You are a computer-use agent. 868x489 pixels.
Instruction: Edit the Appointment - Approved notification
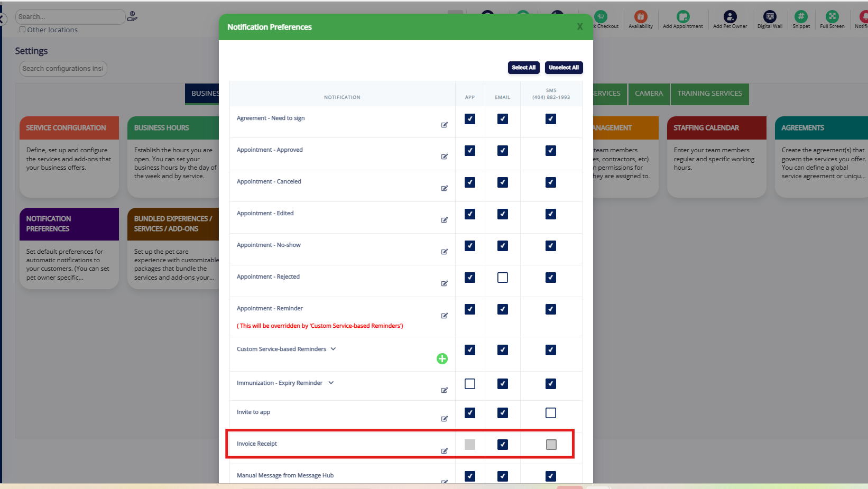(x=445, y=156)
